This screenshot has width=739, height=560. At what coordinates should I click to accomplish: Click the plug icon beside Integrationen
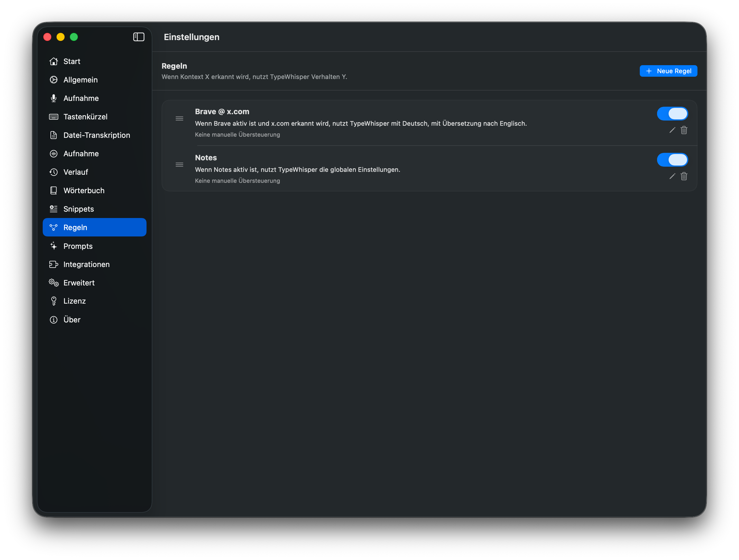click(x=53, y=264)
